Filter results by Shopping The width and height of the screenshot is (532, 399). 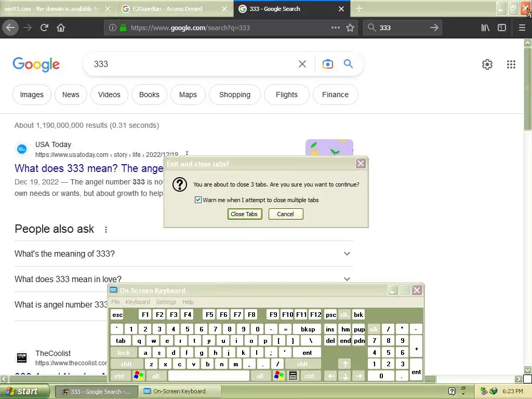[235, 95]
